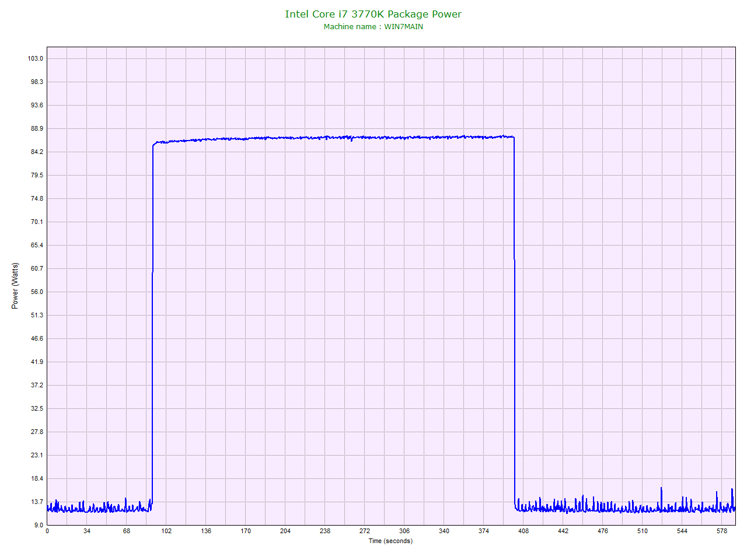Click the y-axis value 9.0

pyautogui.click(x=39, y=525)
